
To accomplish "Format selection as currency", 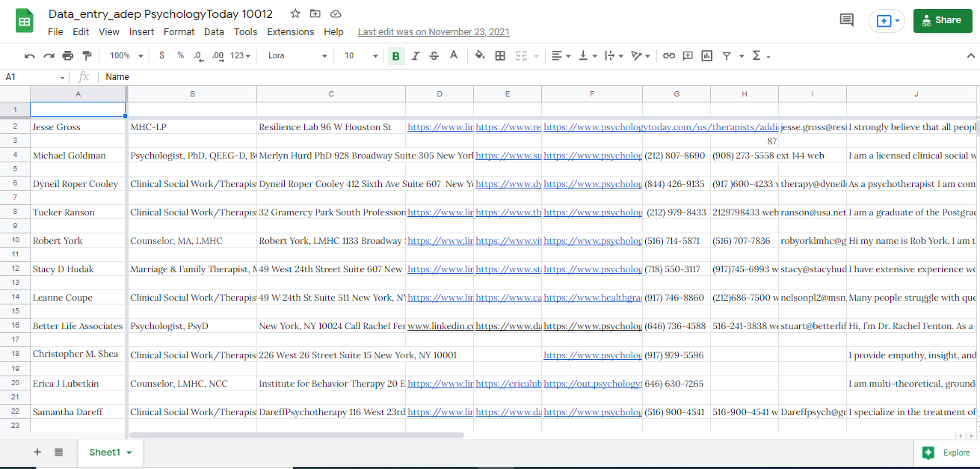I will coord(161,55).
